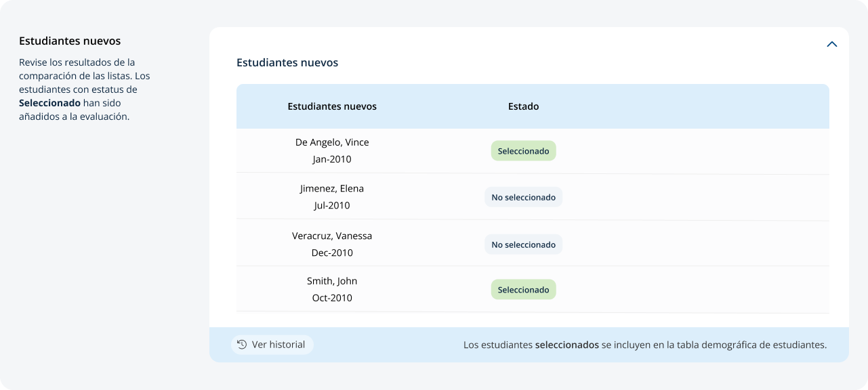Click Seleccionado badge for De Angelo, Vince
Image resolution: width=868 pixels, height=390 pixels.
[x=523, y=151]
